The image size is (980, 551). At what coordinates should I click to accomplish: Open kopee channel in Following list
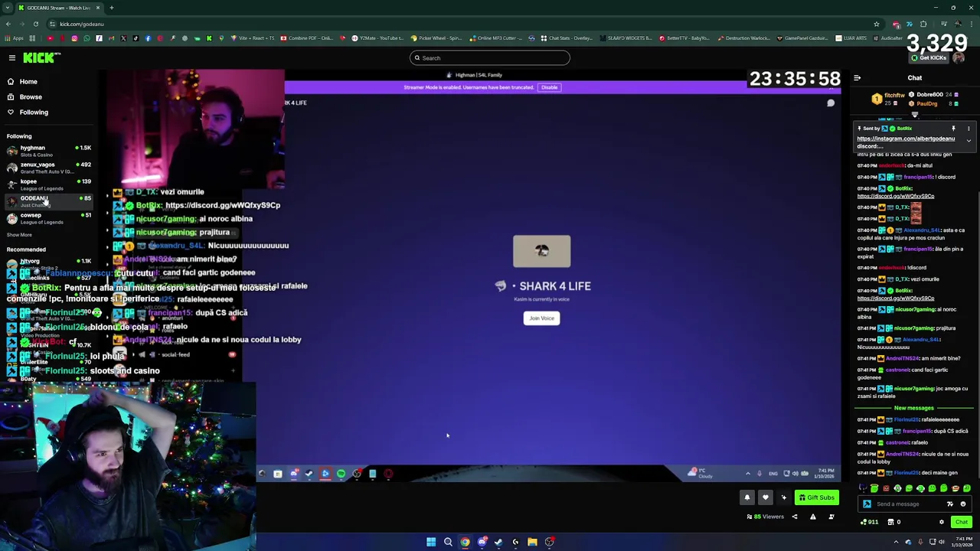(47, 184)
